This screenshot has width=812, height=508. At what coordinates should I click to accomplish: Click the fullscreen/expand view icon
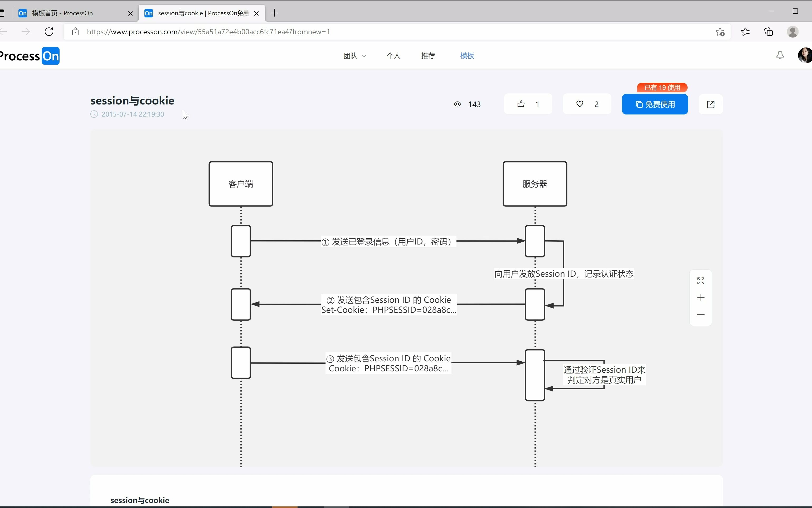click(701, 280)
